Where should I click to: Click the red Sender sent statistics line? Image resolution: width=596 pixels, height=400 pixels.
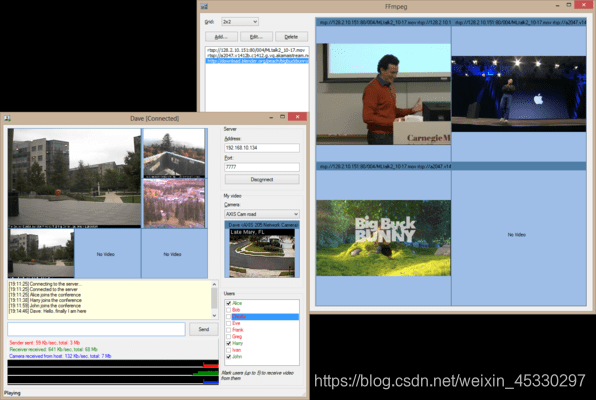[44, 343]
